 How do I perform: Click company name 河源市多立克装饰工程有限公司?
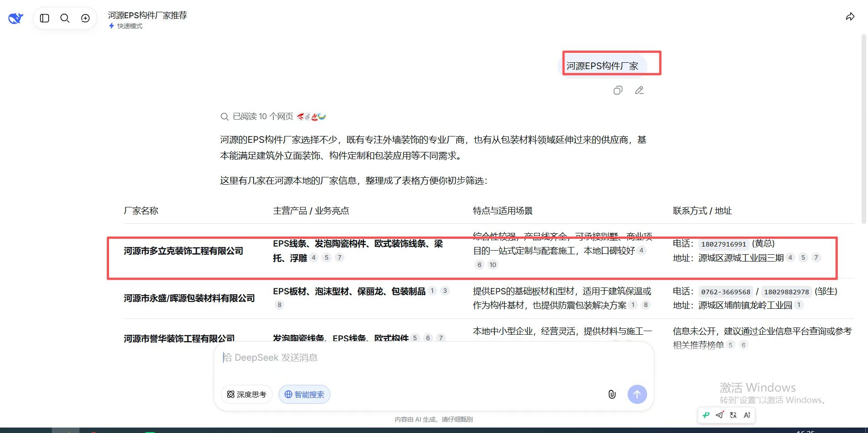point(184,251)
